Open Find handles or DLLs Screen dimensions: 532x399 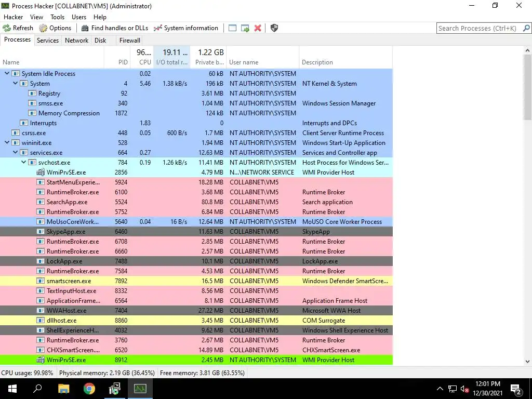pos(115,28)
